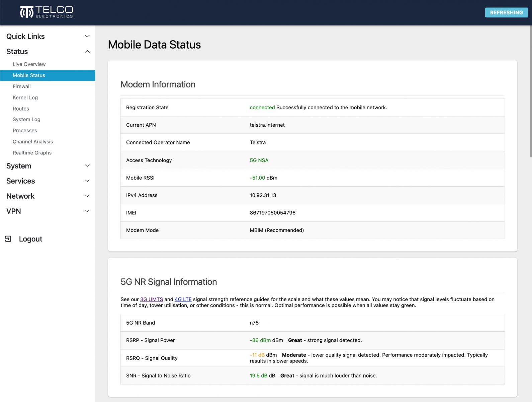Click the IPv4 address 10.92.31.13
The image size is (532, 402).
coord(263,195)
